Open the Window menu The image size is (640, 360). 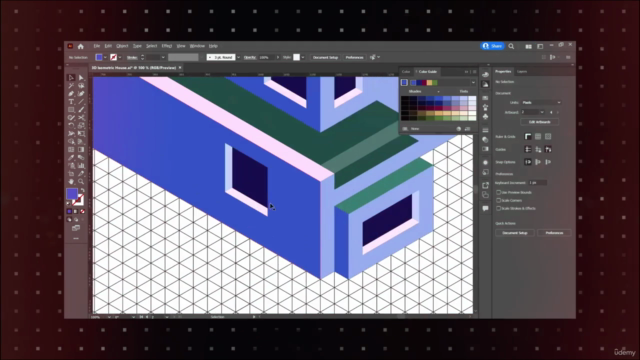(197, 46)
